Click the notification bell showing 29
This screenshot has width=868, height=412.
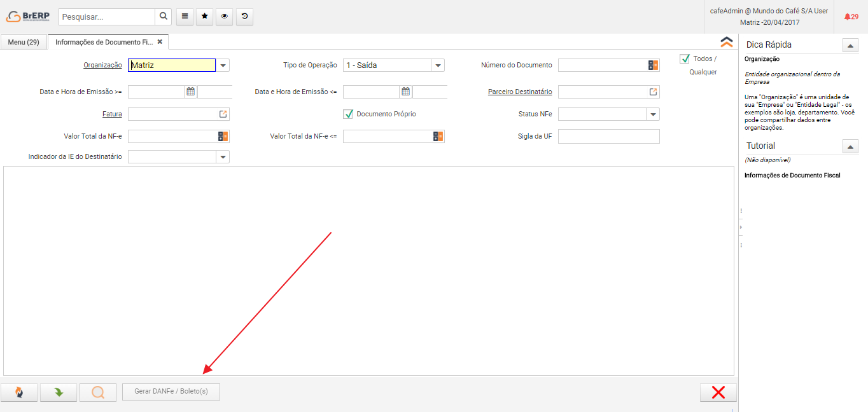pyautogui.click(x=851, y=17)
